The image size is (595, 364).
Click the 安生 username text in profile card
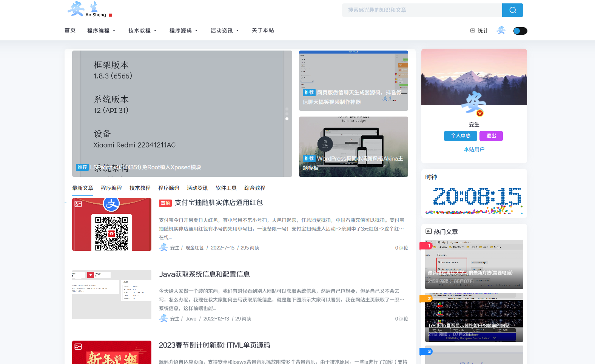coord(474,124)
